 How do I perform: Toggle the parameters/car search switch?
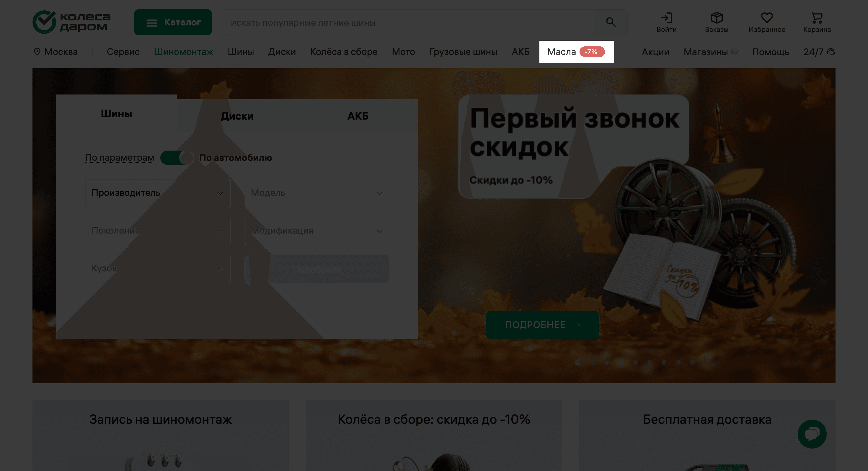177,158
